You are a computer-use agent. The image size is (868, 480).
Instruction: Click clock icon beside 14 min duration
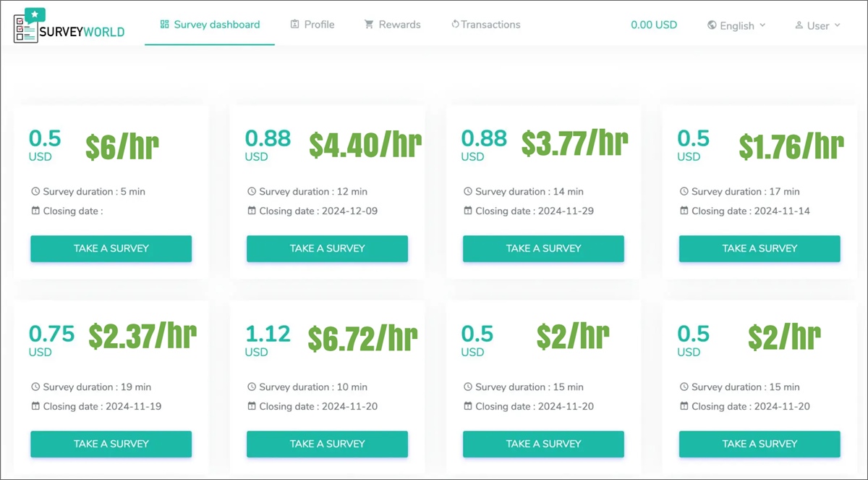[x=468, y=192]
